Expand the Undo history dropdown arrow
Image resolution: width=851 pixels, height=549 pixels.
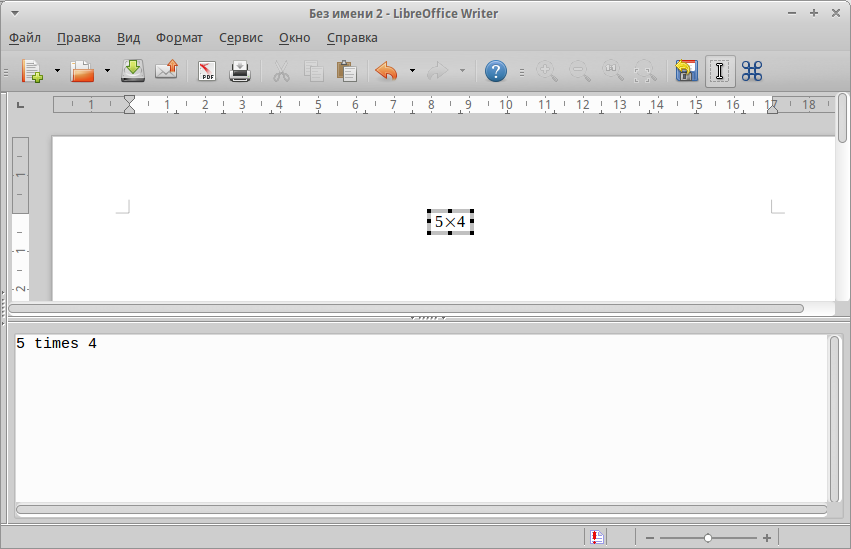412,71
